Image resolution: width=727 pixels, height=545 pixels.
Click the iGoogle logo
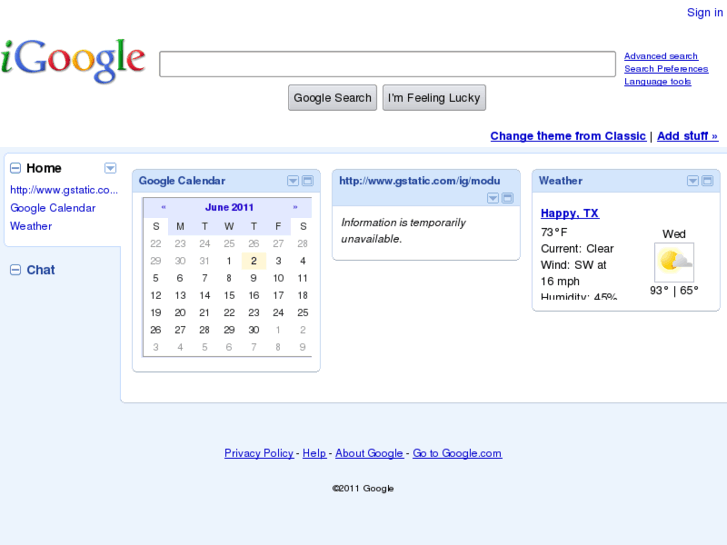73,60
